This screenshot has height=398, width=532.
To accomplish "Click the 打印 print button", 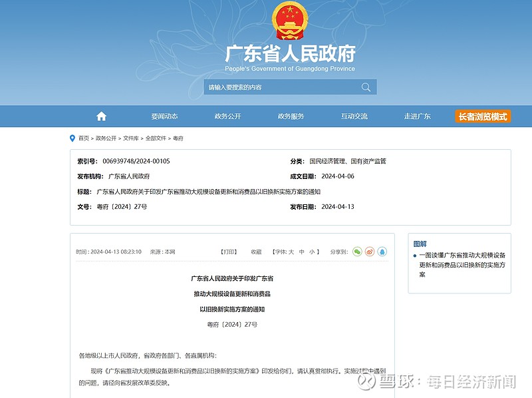I will [x=229, y=252].
